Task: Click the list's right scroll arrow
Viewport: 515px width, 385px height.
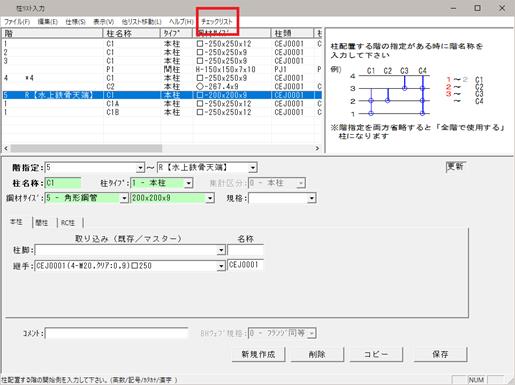Action: (x=317, y=148)
